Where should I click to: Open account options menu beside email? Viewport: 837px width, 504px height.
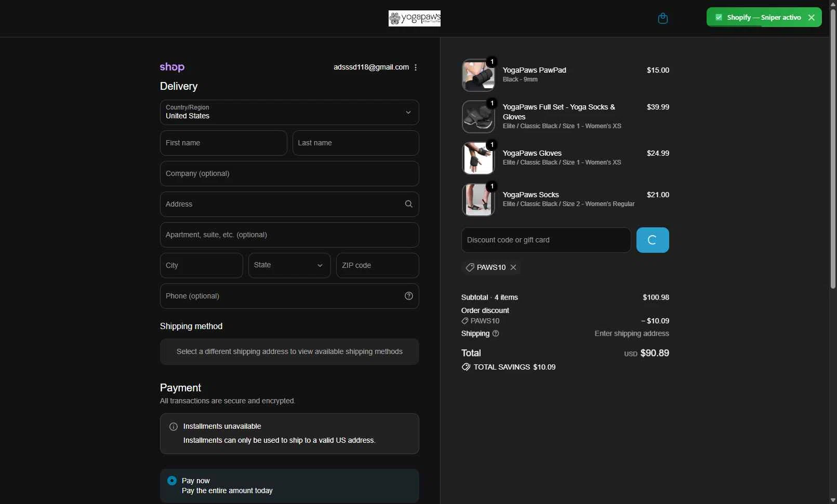pos(416,67)
